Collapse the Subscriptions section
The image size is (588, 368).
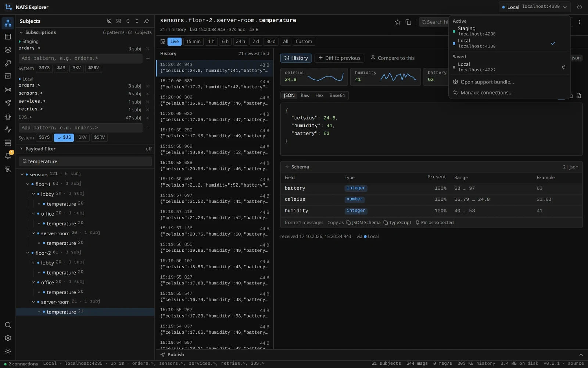click(x=21, y=32)
